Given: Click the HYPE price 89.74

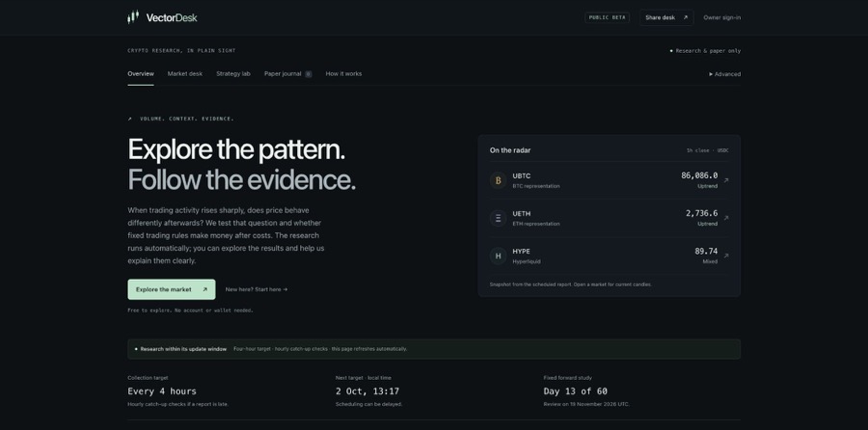Looking at the screenshot, I should pyautogui.click(x=706, y=251).
